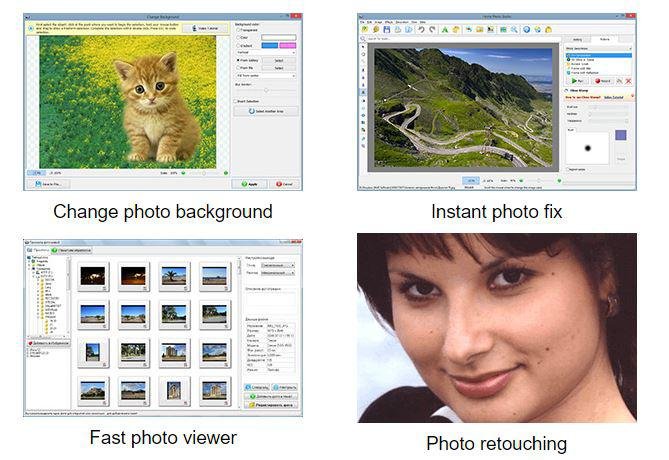669x460 pixels.
Task: Click the Run button with green play arrow
Action: (x=577, y=81)
